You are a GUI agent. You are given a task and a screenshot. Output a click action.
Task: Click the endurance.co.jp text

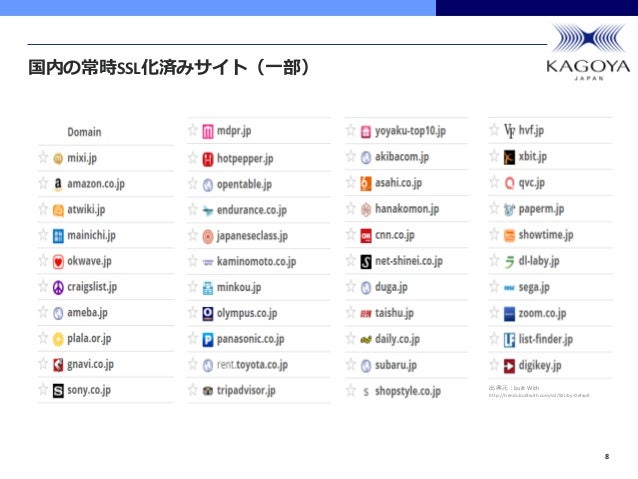252,210
